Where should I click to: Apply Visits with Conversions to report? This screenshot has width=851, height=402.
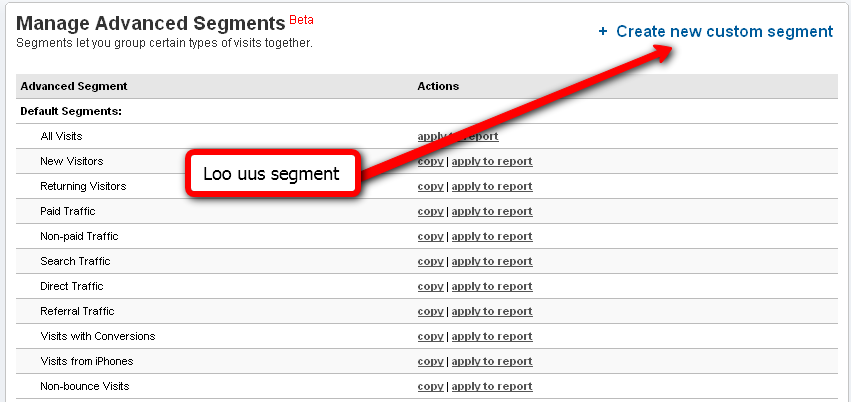(492, 336)
